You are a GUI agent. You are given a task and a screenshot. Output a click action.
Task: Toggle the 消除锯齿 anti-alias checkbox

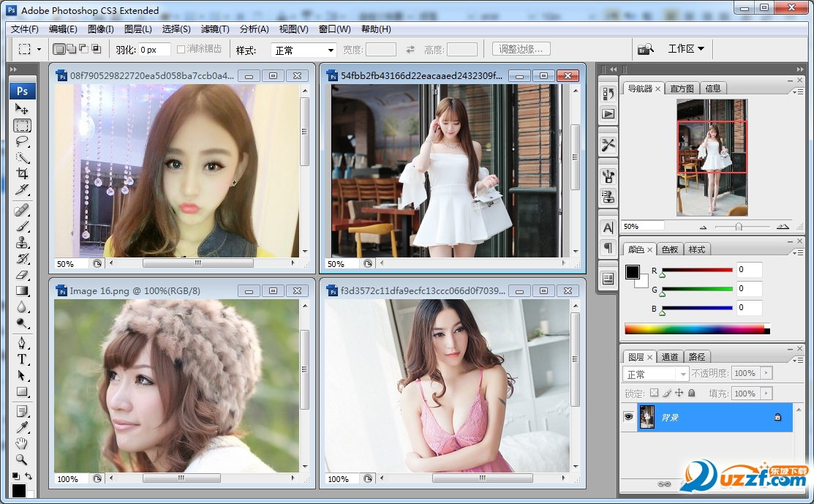tap(181, 50)
